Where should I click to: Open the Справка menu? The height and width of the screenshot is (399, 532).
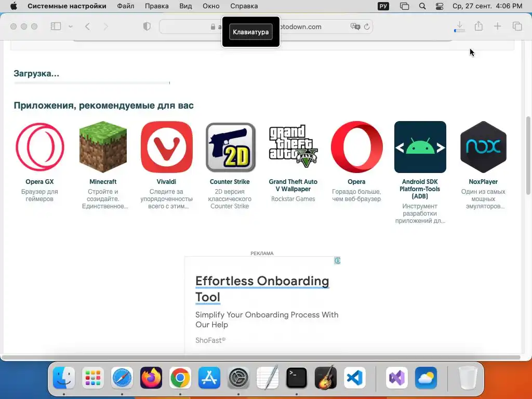point(244,6)
